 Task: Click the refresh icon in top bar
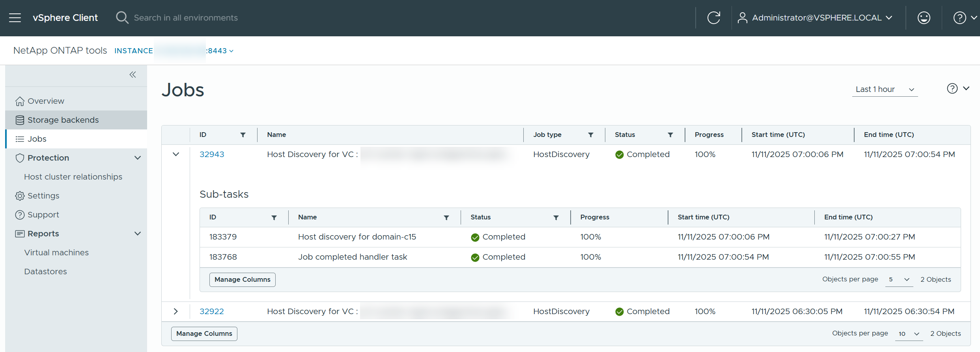click(x=713, y=18)
